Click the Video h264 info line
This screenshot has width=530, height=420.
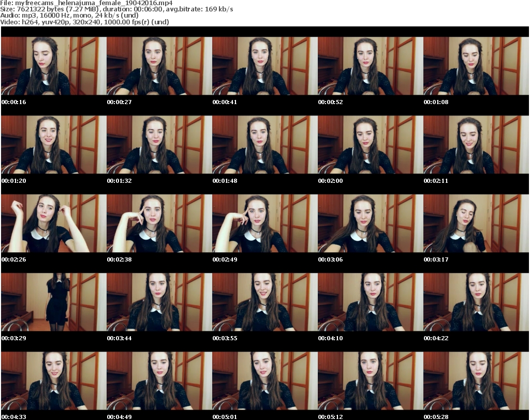pos(84,22)
